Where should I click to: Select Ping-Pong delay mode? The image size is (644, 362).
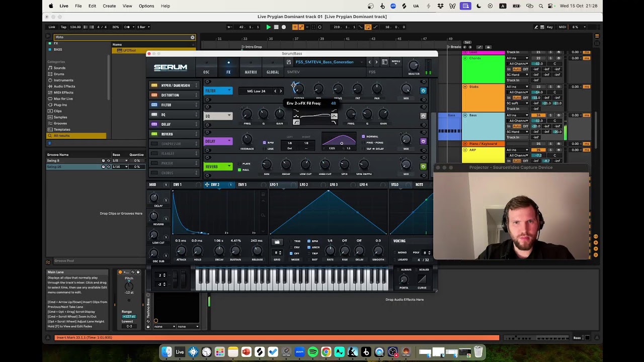(372, 143)
